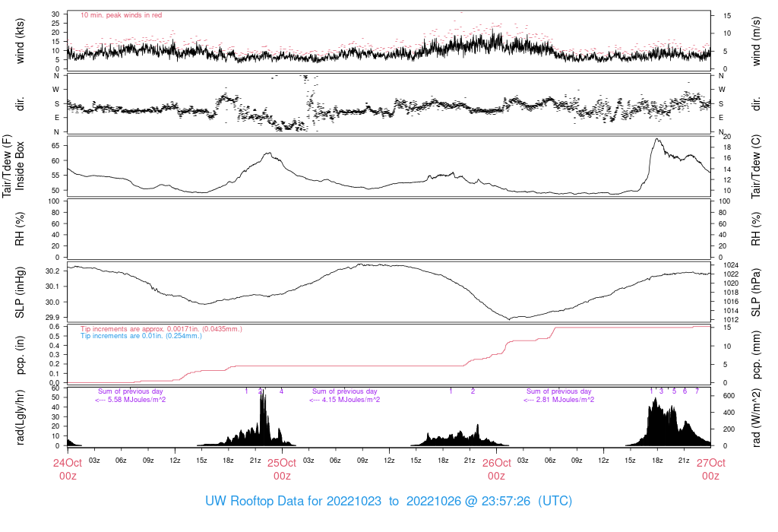Click the "wind (kts)" axis label
The image size is (778, 532).
[x=20, y=41]
